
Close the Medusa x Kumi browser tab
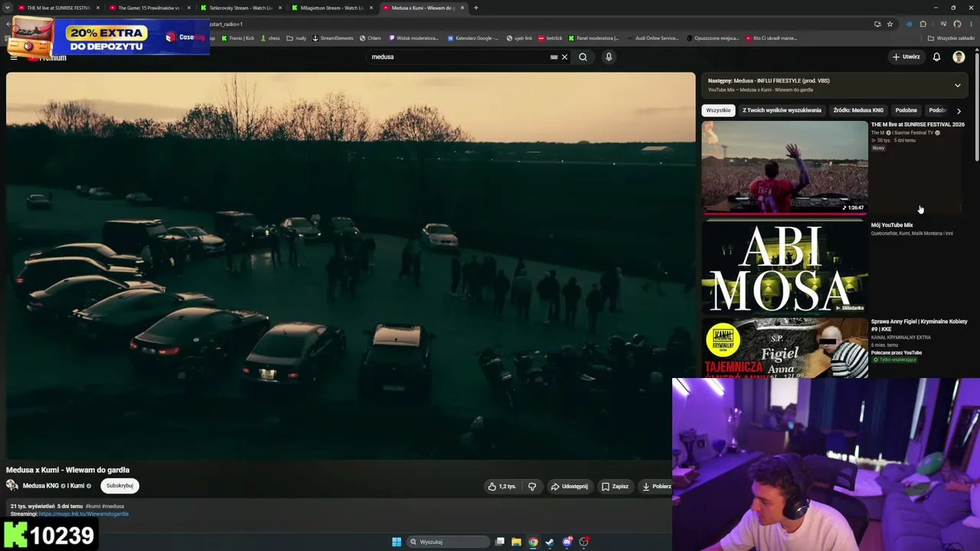(x=462, y=8)
